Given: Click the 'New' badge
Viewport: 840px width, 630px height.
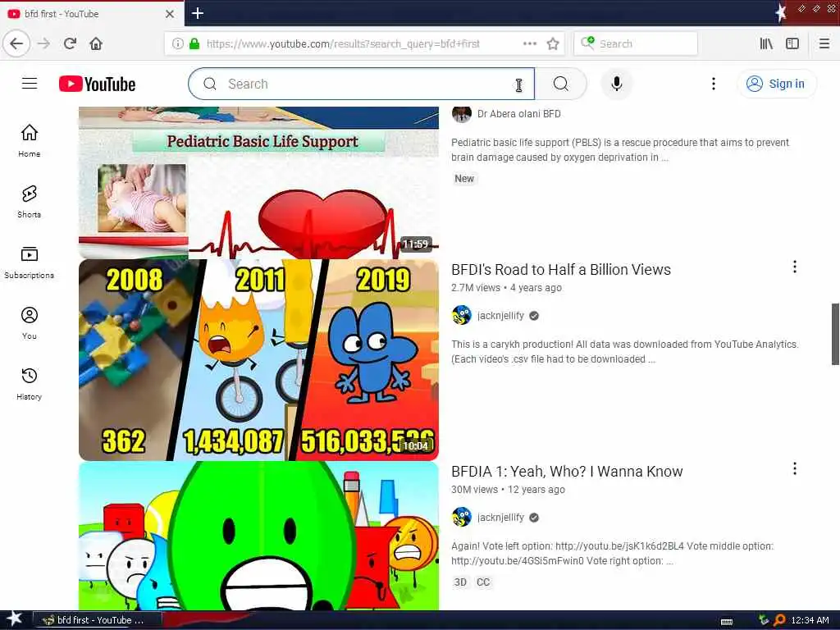Looking at the screenshot, I should [x=464, y=178].
